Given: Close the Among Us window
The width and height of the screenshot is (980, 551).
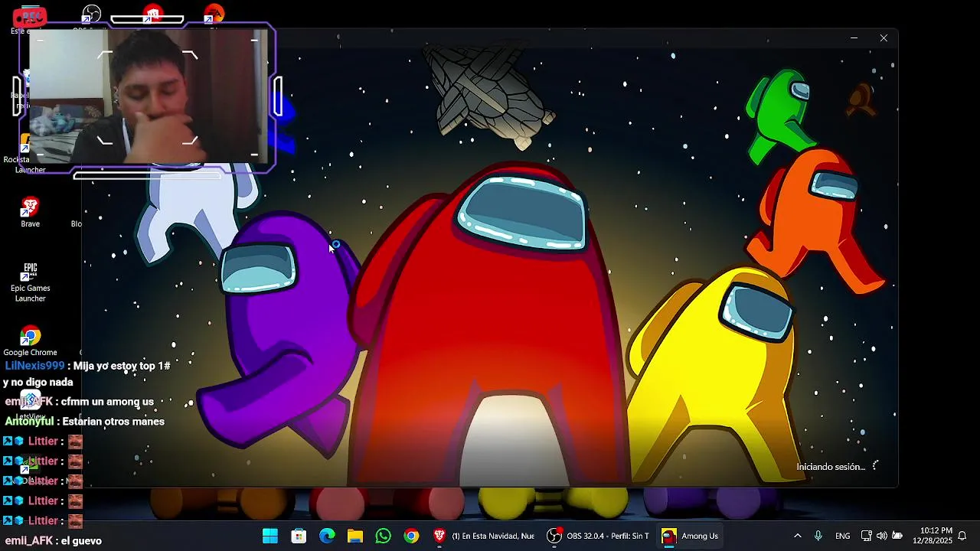Looking at the screenshot, I should pyautogui.click(x=884, y=37).
